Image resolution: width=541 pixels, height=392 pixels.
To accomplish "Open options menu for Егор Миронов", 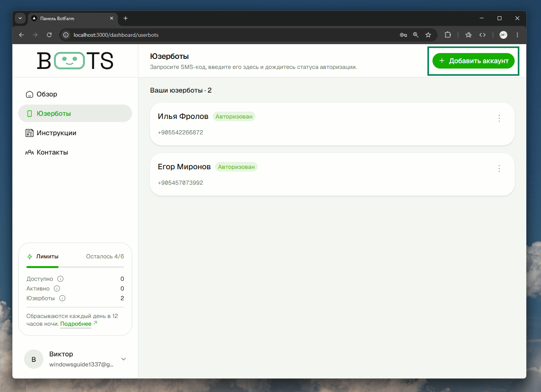I will (x=499, y=168).
